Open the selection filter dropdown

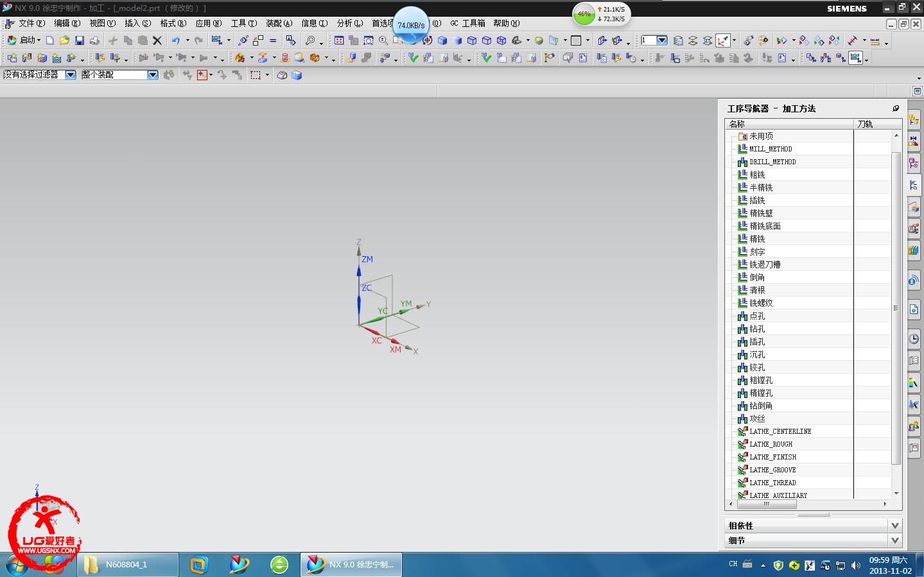(x=71, y=75)
